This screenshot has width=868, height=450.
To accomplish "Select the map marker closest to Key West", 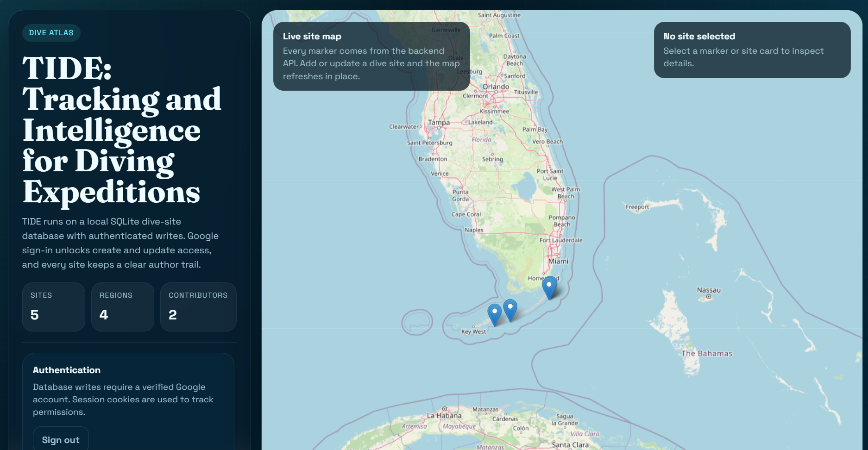I will click(495, 315).
